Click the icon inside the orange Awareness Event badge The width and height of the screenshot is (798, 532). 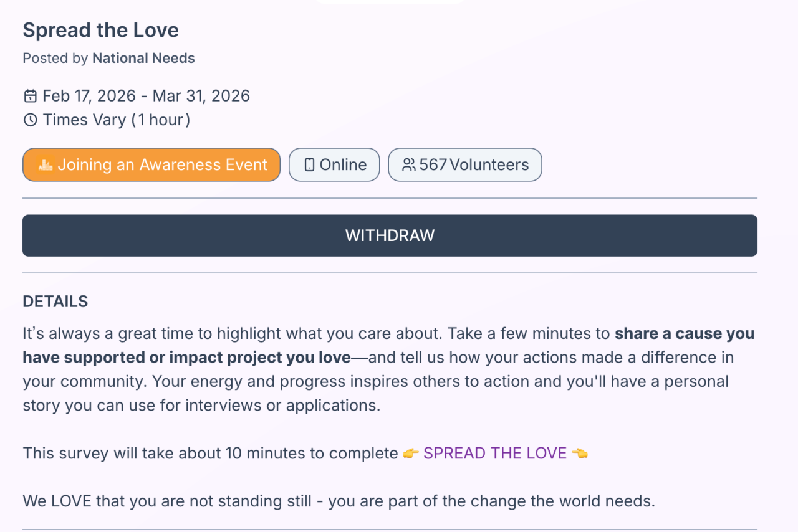coord(45,165)
